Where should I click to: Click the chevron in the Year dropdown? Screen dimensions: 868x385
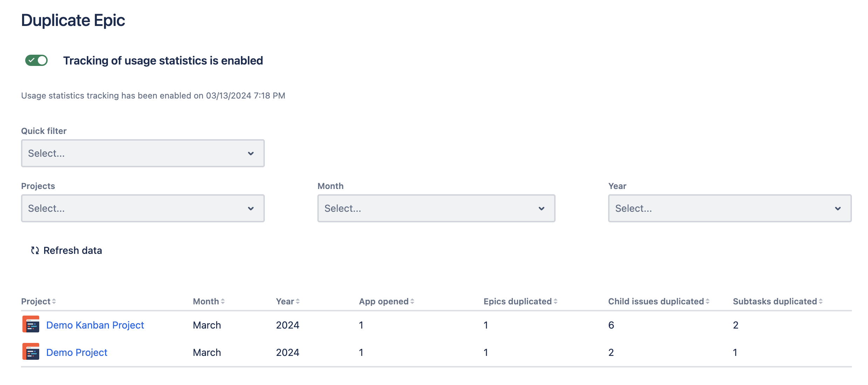[838, 209]
